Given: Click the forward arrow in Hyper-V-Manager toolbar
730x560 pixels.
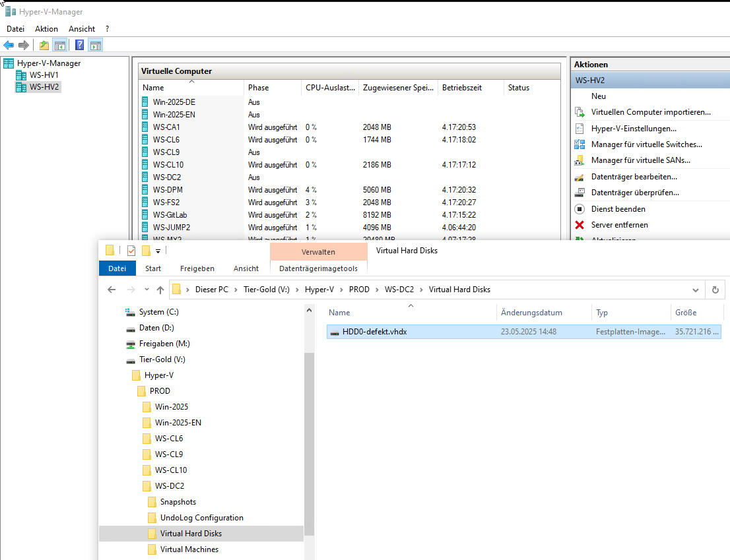Looking at the screenshot, I should click(x=23, y=45).
